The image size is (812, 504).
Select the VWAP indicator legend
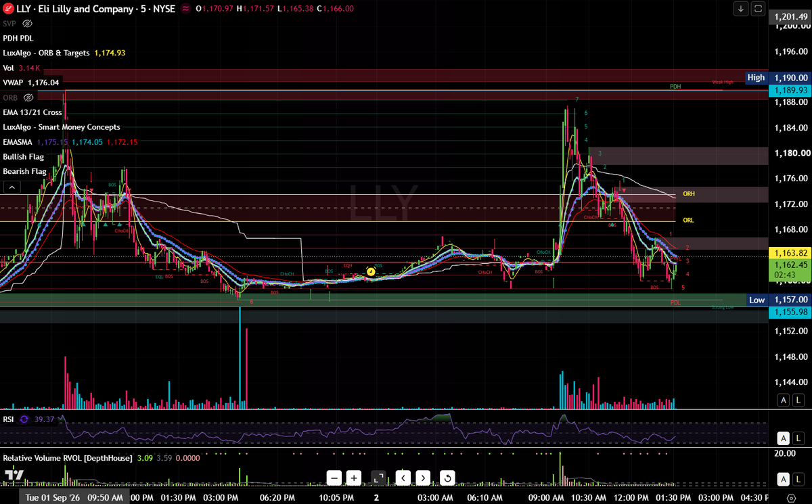point(13,83)
